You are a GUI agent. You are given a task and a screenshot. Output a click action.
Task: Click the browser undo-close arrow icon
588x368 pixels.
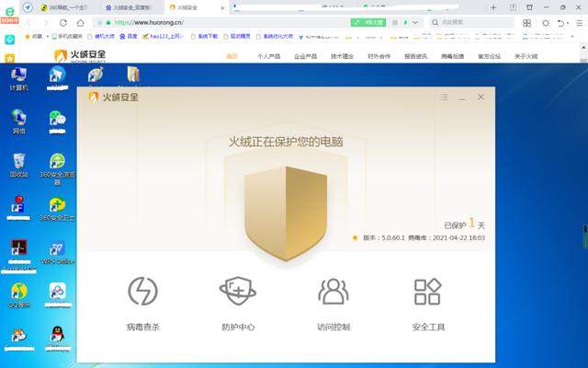tap(560, 23)
